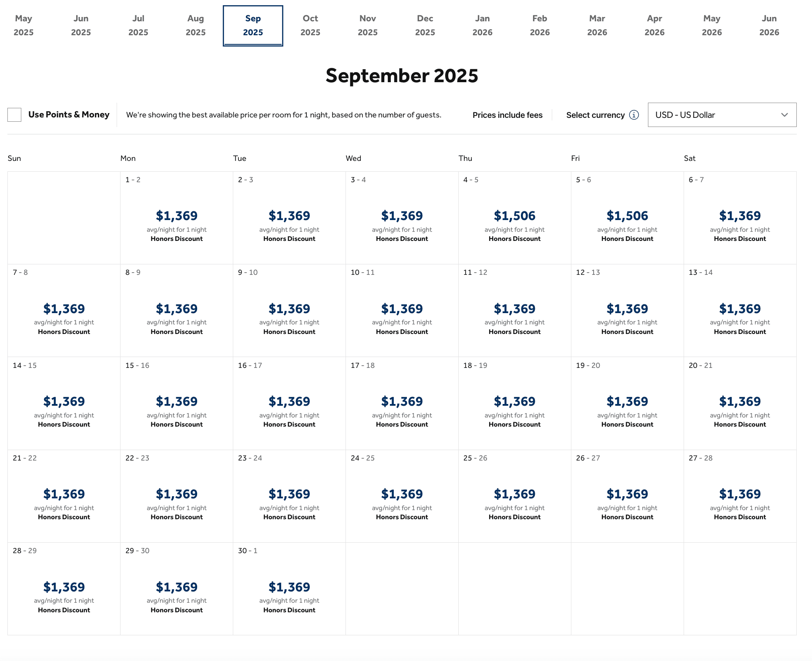
Task: Open the Jan 2026 month tab
Action: (x=482, y=25)
